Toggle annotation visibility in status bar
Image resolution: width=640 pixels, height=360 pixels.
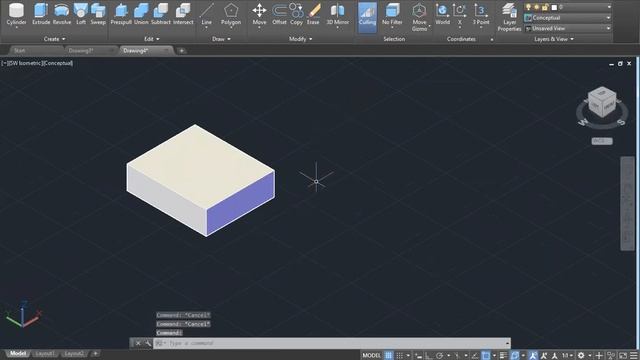point(533,356)
